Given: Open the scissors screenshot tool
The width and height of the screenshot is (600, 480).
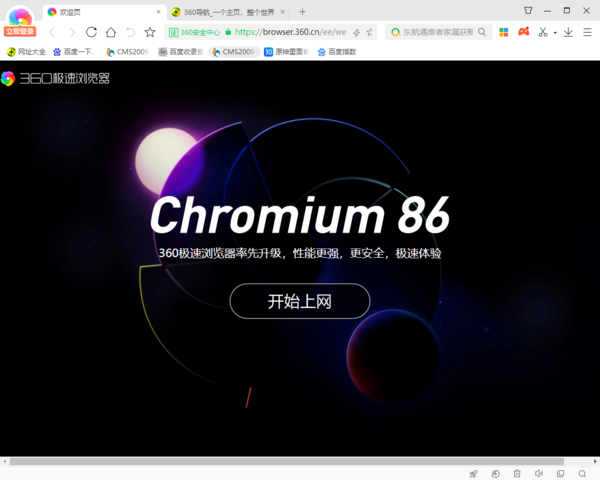Looking at the screenshot, I should 542,32.
